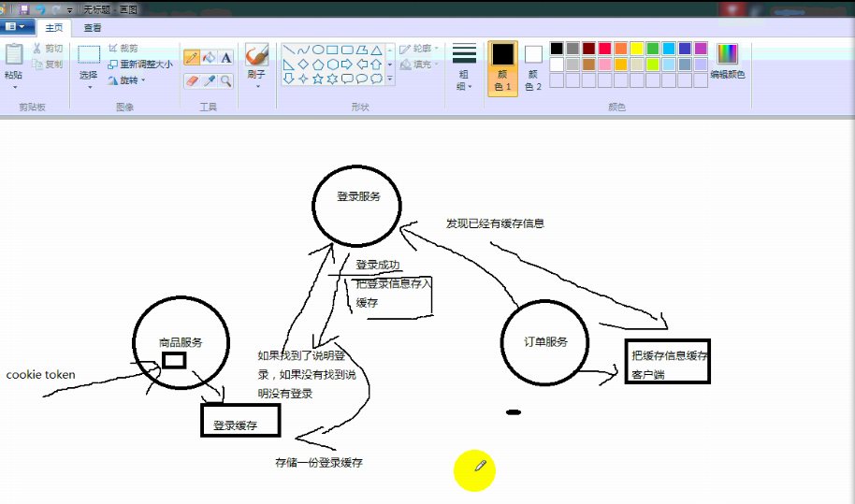The image size is (855, 504).
Task: Select the oval shape in shapes gallery
Action: tap(318, 50)
